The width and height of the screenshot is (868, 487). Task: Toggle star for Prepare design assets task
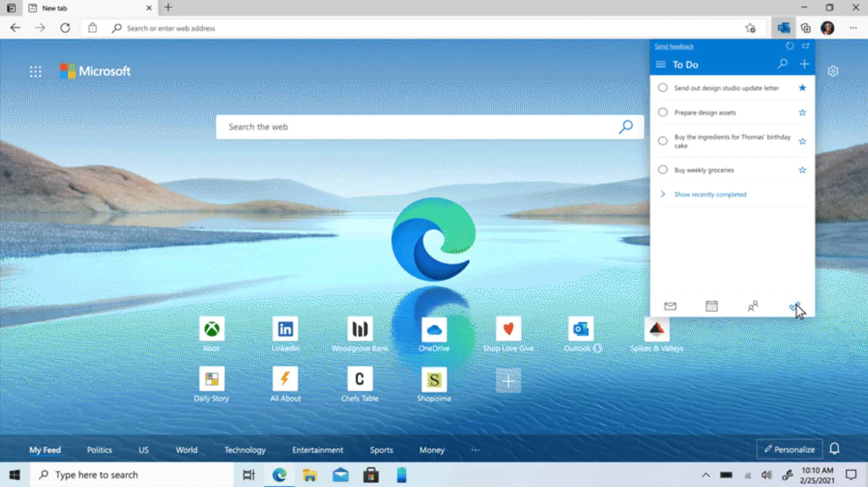click(803, 112)
